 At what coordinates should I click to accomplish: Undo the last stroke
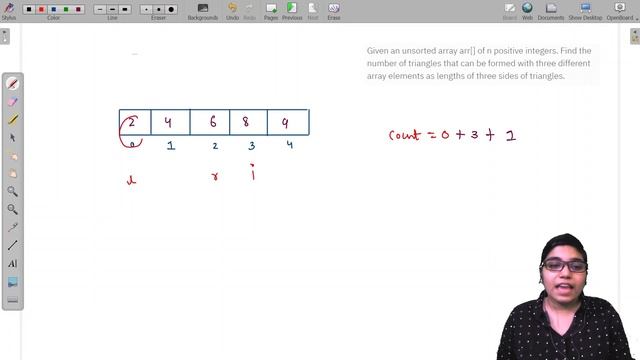(x=232, y=11)
